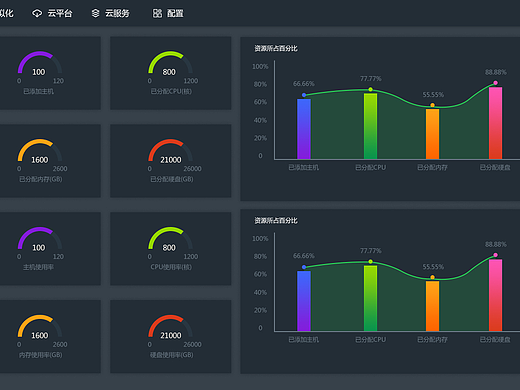Click the cloud icon beside 云平台
This screenshot has width=520, height=390.
click(37, 13)
